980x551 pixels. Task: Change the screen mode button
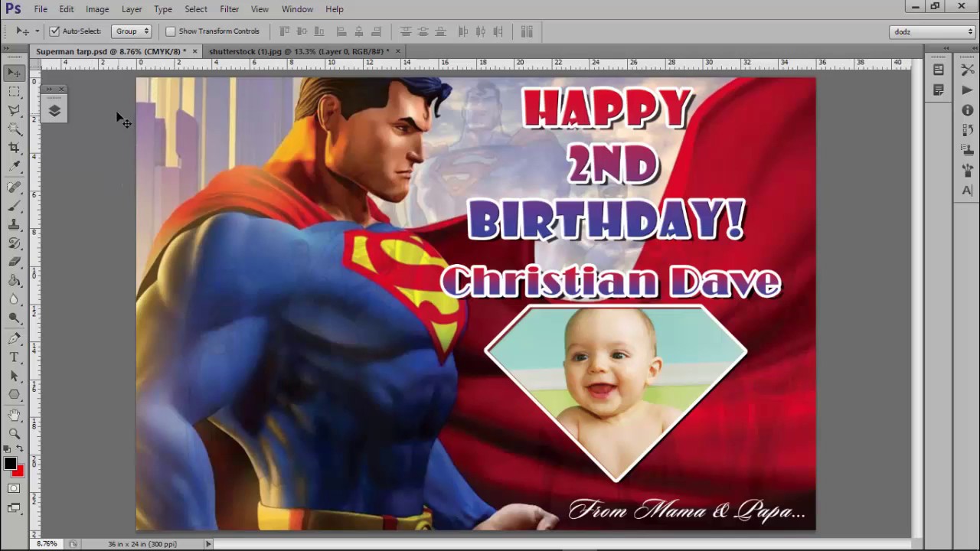(x=14, y=508)
